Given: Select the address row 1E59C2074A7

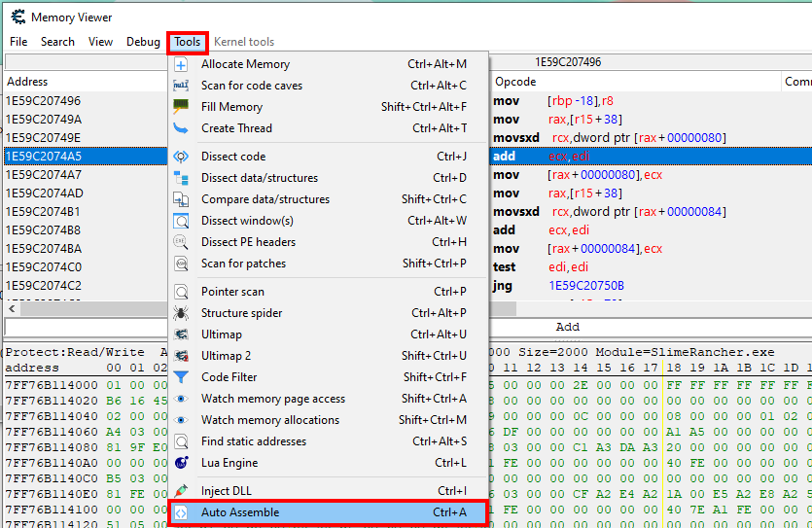Looking at the screenshot, I should click(86, 175).
